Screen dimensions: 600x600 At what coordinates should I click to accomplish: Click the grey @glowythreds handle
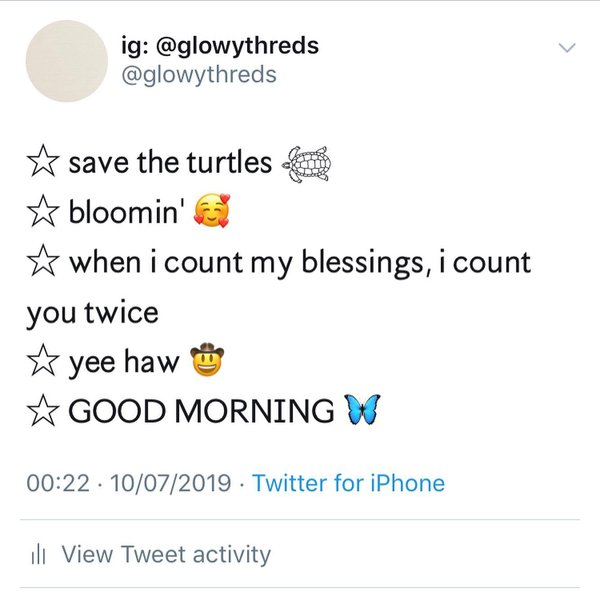[211, 75]
